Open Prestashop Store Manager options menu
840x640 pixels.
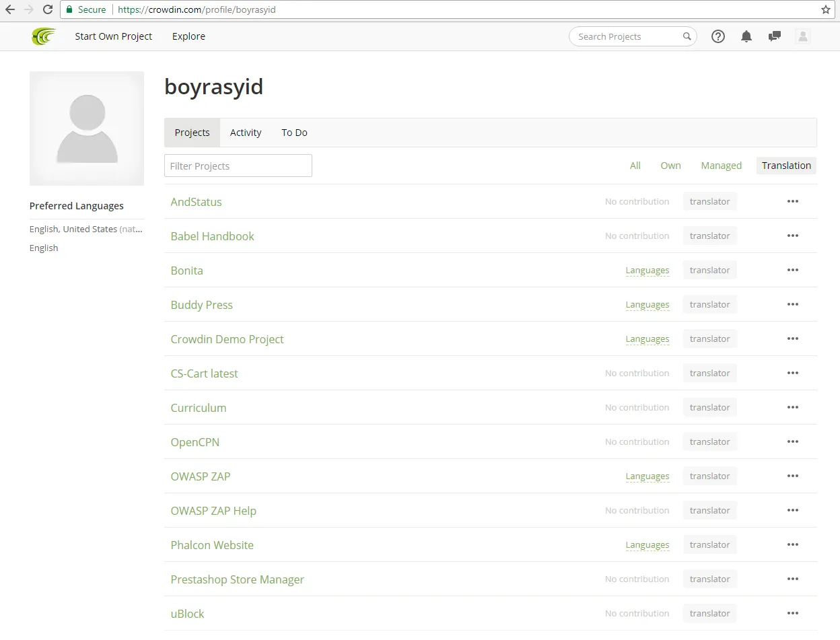[x=792, y=579]
